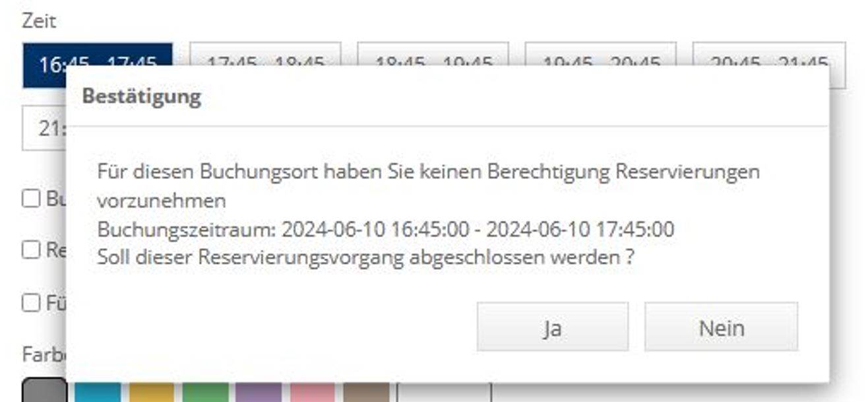Select the 16:45 - 17:45 time slot
The width and height of the screenshot is (868, 402).
[x=98, y=64]
